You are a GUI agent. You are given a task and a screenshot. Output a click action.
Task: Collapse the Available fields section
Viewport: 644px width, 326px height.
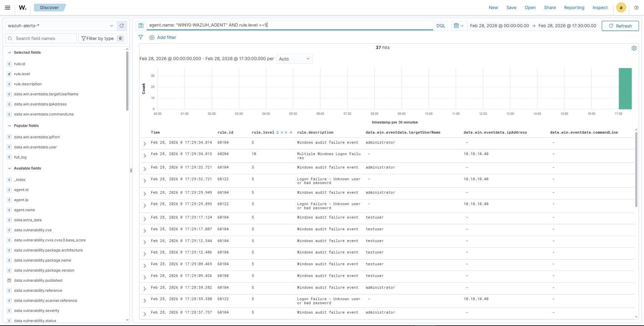10,168
